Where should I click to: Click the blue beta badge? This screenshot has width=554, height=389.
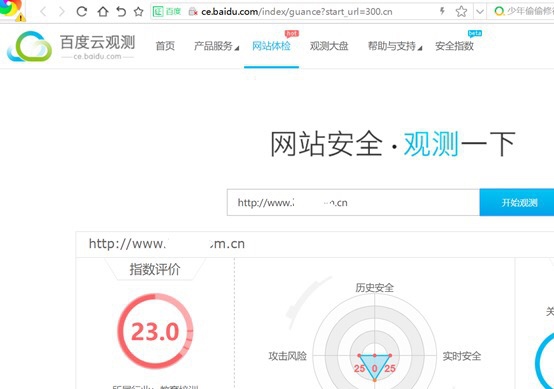pyautogui.click(x=475, y=33)
